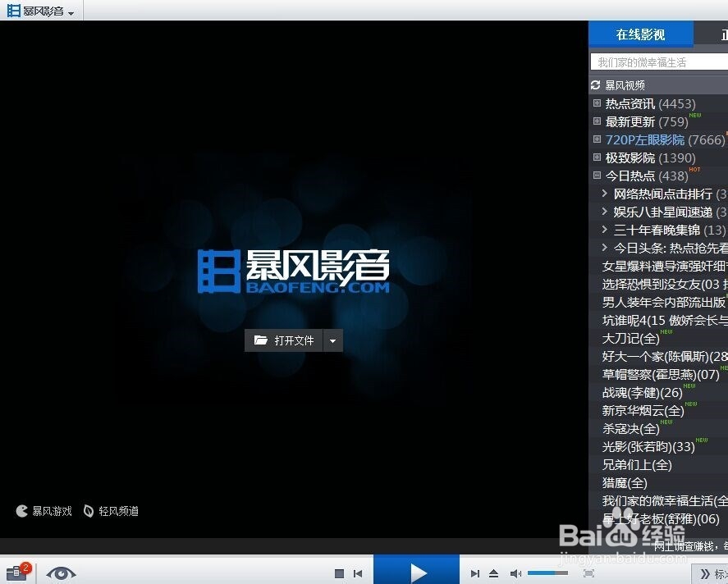Play 猎魔(全) from the list

(x=625, y=483)
